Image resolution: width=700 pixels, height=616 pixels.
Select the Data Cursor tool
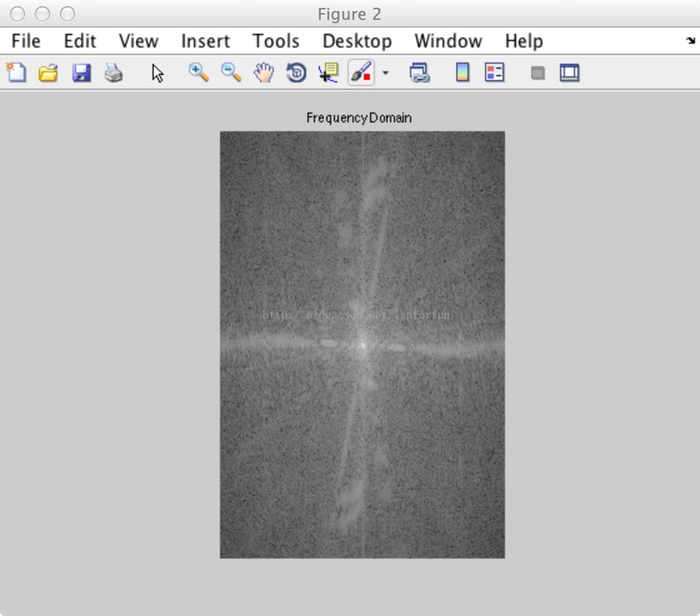pyautogui.click(x=329, y=72)
